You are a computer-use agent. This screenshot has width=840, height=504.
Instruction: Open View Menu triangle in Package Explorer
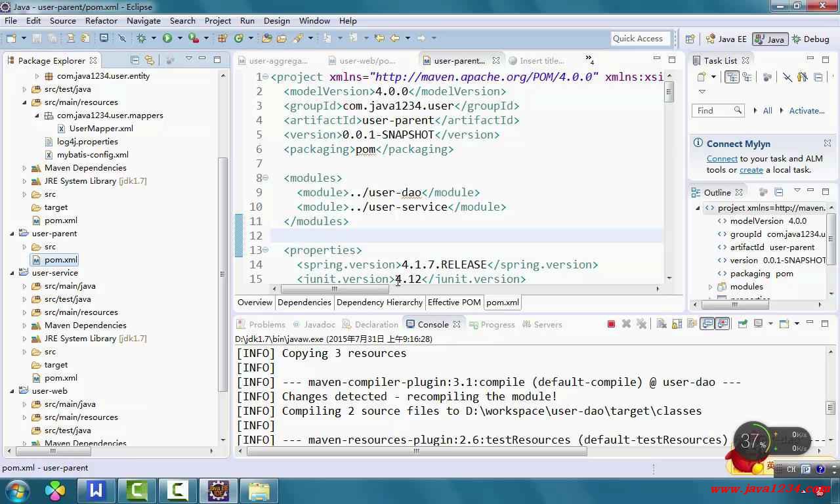(x=189, y=58)
